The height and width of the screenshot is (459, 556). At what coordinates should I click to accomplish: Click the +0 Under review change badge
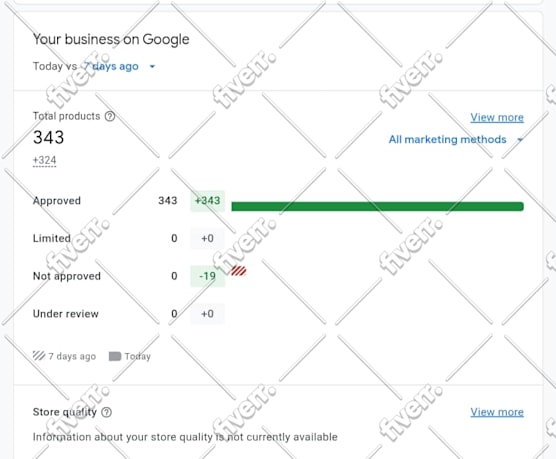tap(207, 314)
